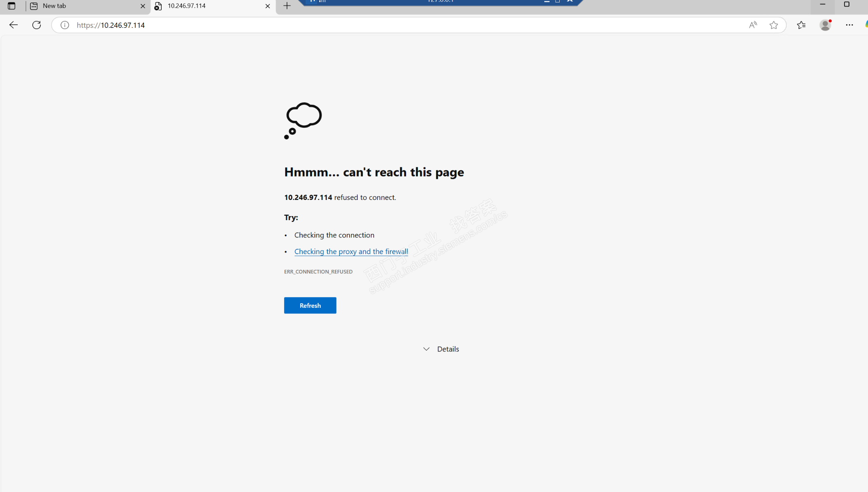Add this page to favorites star
Viewport: 868px width, 492px height.
point(773,25)
